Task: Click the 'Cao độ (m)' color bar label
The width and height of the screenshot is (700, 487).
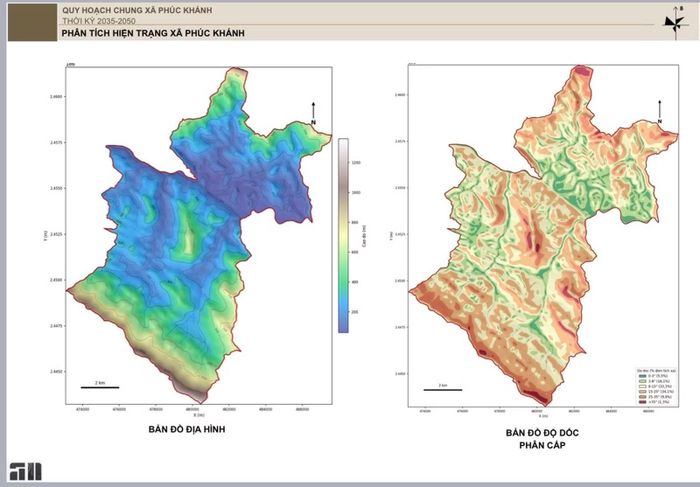Action: click(x=364, y=236)
